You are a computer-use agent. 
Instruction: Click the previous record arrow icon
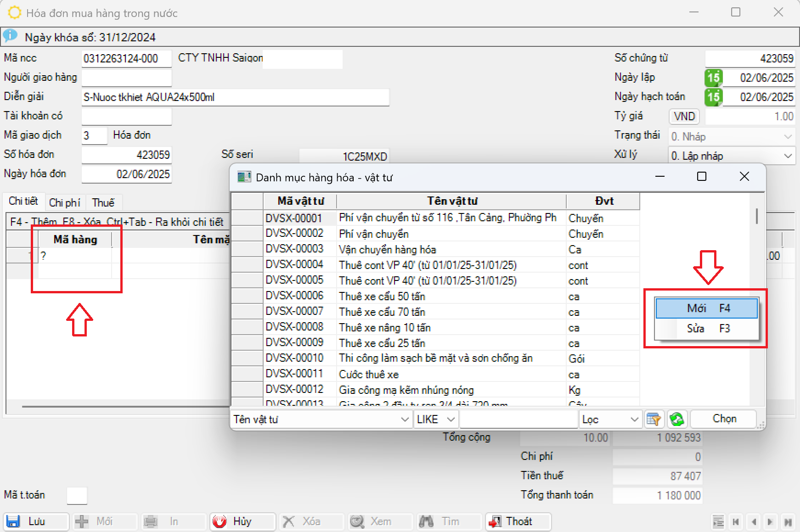(x=754, y=522)
